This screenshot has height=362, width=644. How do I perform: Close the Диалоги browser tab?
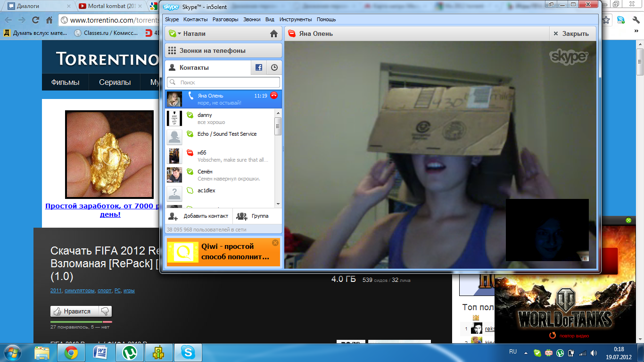tap(68, 6)
